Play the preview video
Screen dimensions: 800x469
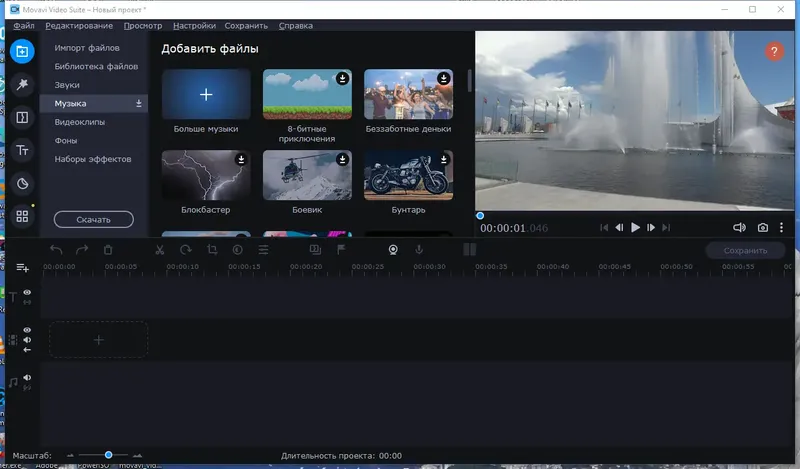635,228
